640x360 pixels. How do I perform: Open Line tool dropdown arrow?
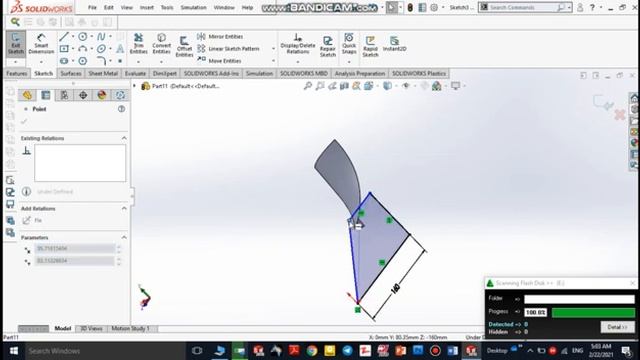pos(73,37)
